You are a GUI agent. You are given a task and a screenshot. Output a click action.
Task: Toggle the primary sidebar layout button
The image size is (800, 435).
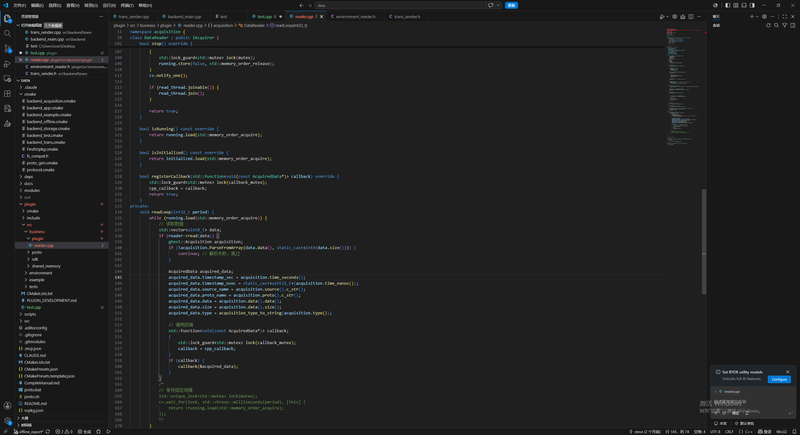(x=728, y=5)
